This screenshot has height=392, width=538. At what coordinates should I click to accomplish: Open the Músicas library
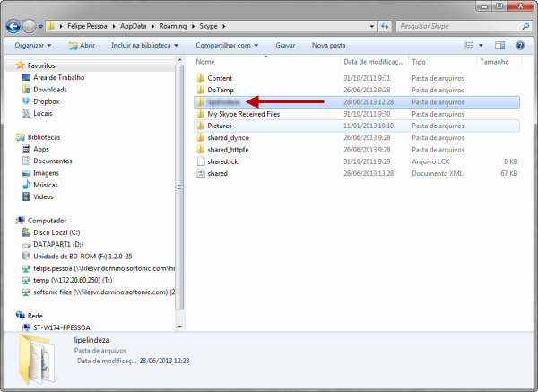[x=46, y=185]
